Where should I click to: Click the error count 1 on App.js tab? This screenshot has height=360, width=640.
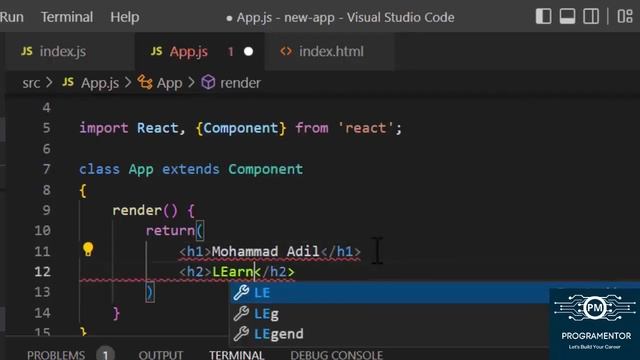[x=231, y=51]
